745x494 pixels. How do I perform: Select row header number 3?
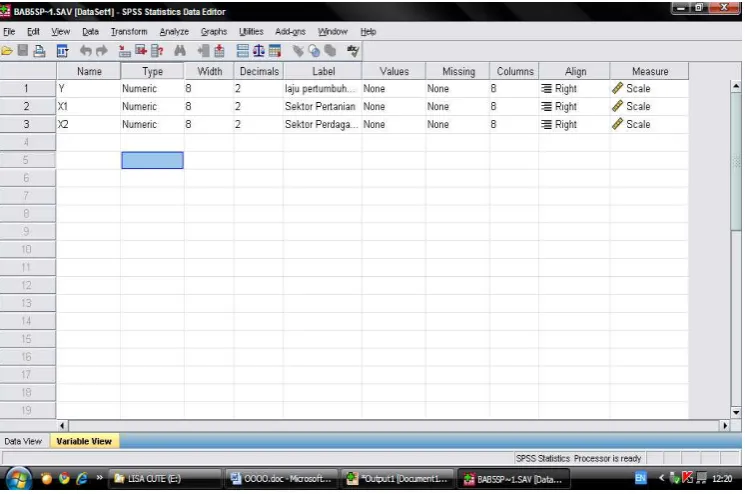point(28,124)
